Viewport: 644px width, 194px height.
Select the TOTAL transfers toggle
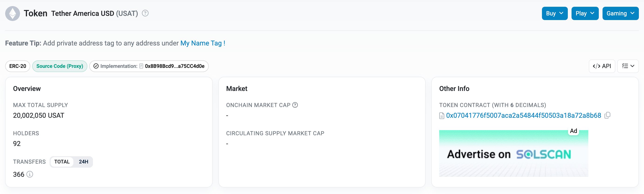[62, 162]
